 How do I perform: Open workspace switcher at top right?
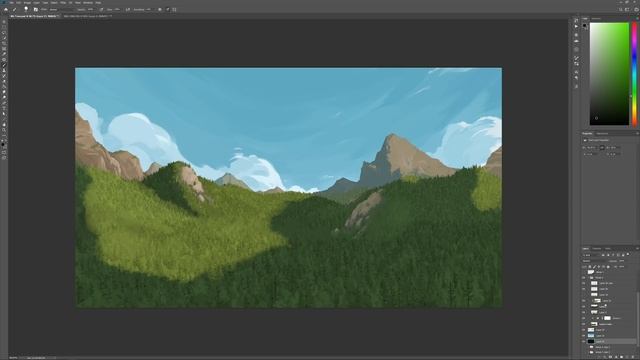tap(627, 9)
